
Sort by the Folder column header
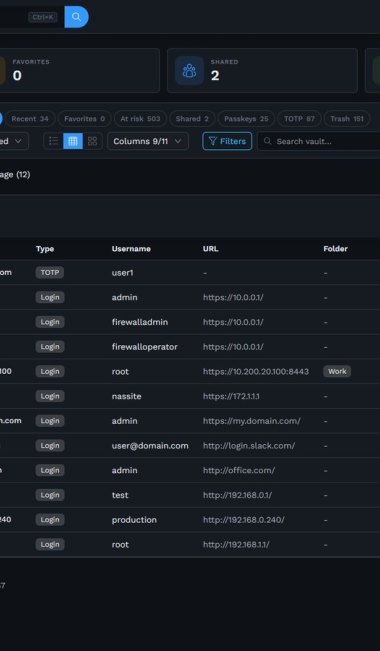coord(336,249)
